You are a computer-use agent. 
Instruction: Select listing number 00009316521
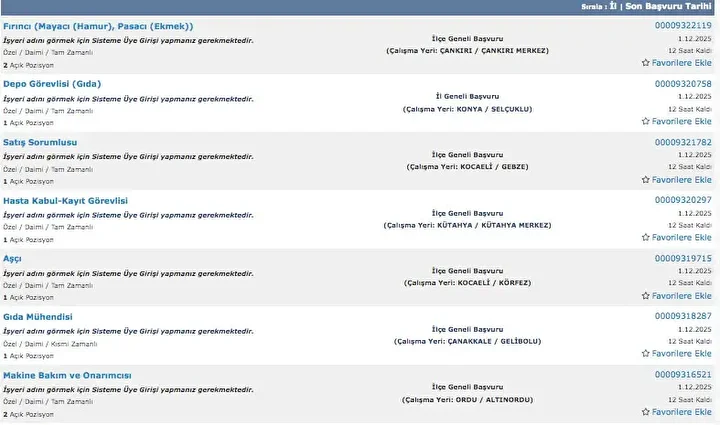click(x=683, y=375)
